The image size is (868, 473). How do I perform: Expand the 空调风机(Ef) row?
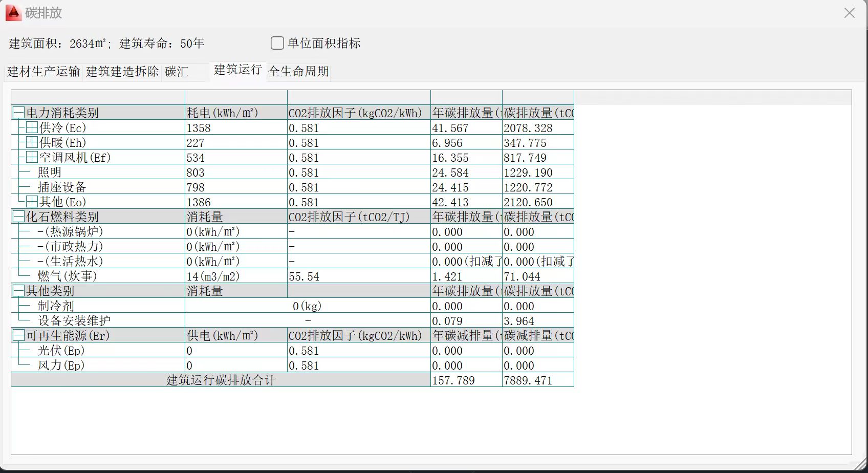click(32, 157)
